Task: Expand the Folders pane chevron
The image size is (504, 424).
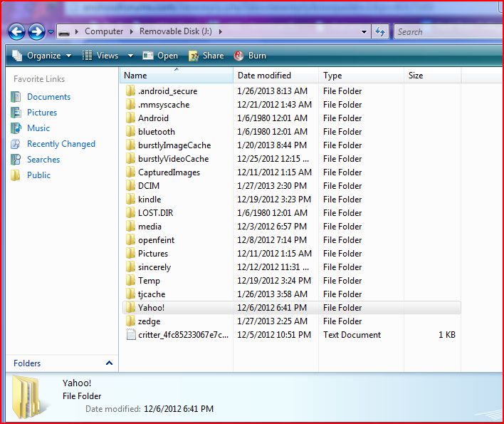Action: (110, 363)
